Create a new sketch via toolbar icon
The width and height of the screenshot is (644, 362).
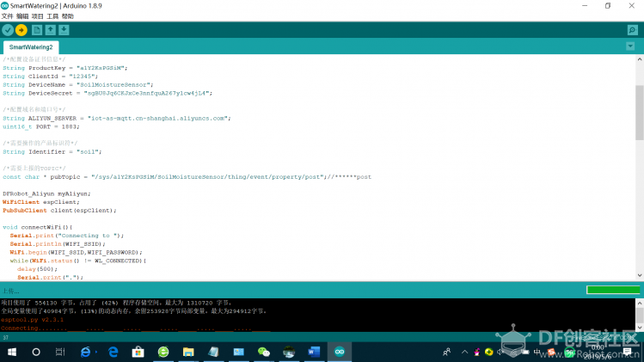[x=37, y=30]
